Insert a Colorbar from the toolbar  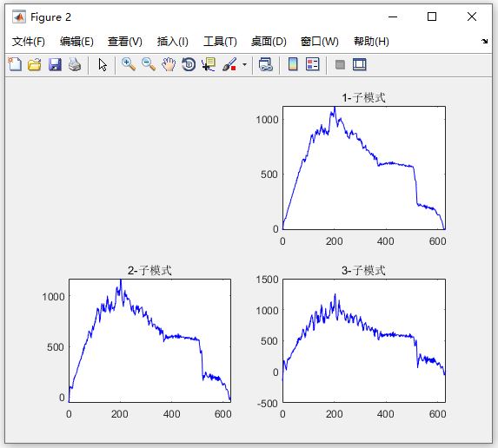[293, 64]
